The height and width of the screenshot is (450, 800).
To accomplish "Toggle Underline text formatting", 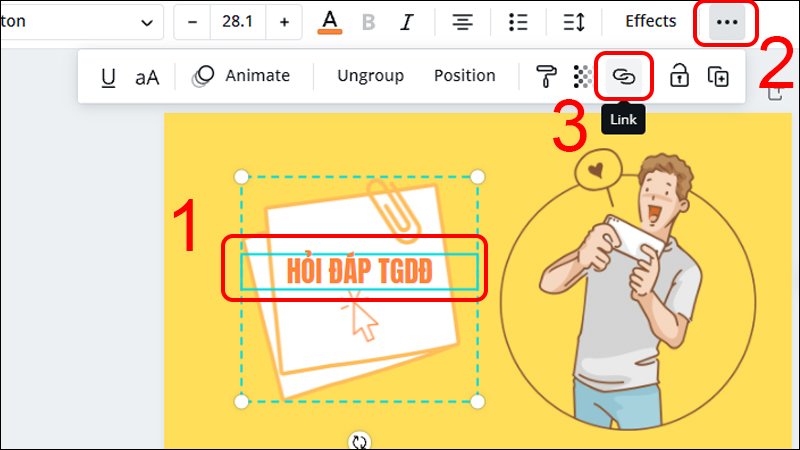I will click(108, 77).
